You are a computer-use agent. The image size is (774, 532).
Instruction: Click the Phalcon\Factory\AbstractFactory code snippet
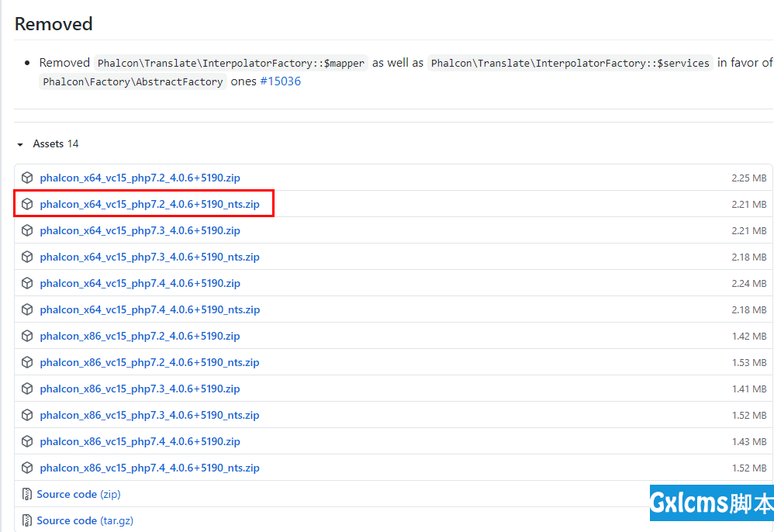(x=133, y=81)
